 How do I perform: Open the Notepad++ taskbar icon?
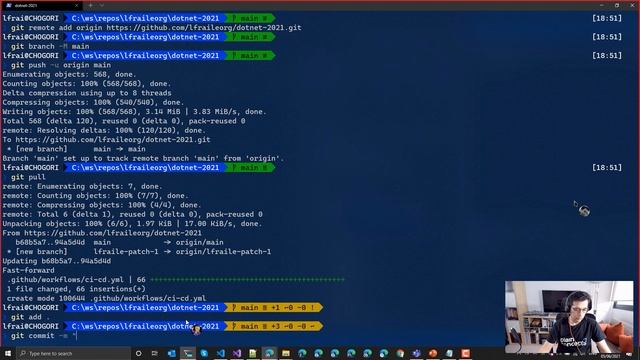pos(253,353)
